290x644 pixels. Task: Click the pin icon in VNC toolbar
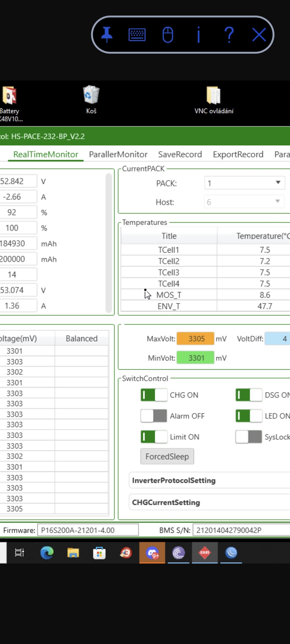(x=107, y=35)
